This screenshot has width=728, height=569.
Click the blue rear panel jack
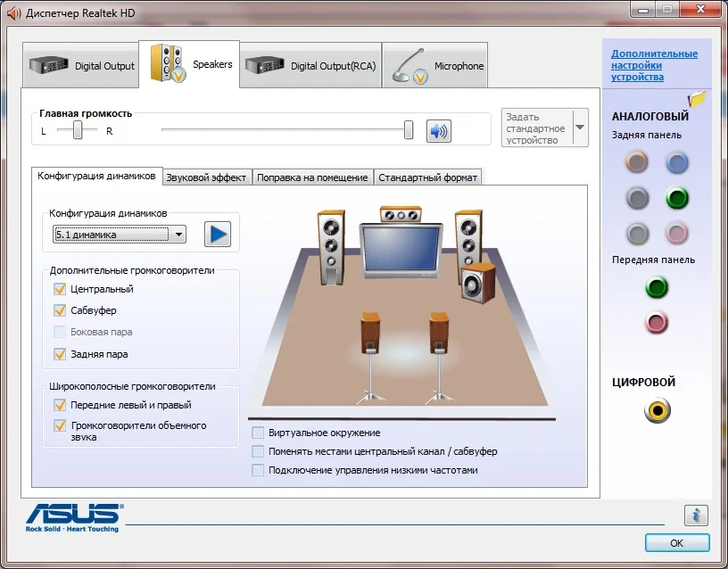pyautogui.click(x=677, y=162)
